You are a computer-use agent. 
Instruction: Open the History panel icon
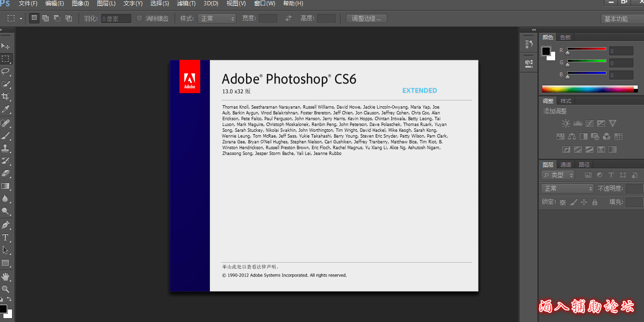point(529,44)
